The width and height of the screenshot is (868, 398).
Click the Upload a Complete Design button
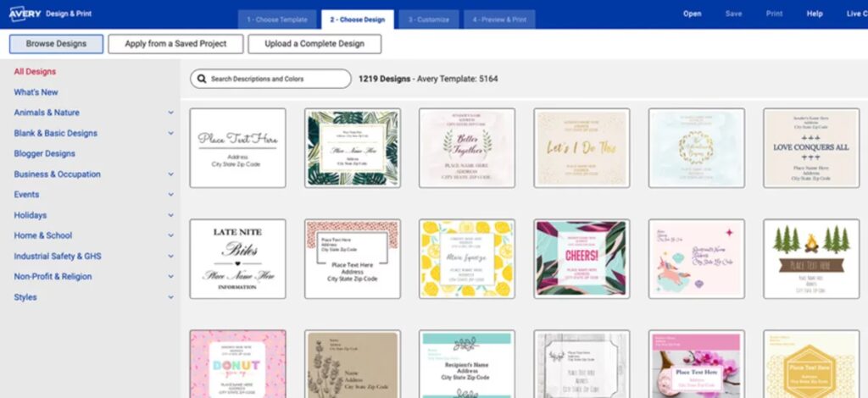314,44
